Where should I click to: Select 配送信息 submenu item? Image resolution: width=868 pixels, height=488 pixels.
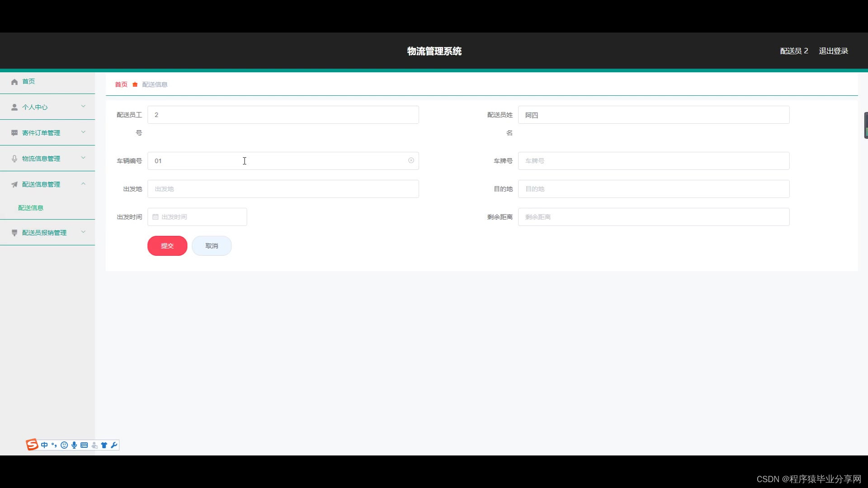point(31,208)
